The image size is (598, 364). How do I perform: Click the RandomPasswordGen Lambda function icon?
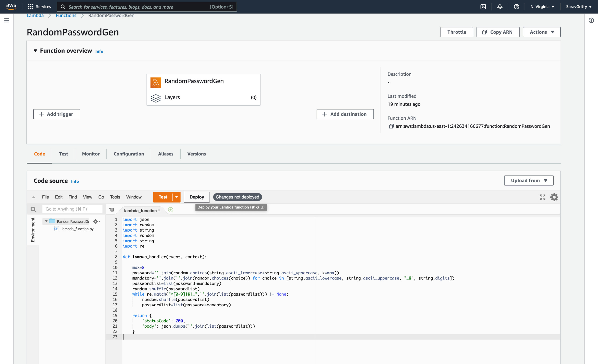click(156, 82)
